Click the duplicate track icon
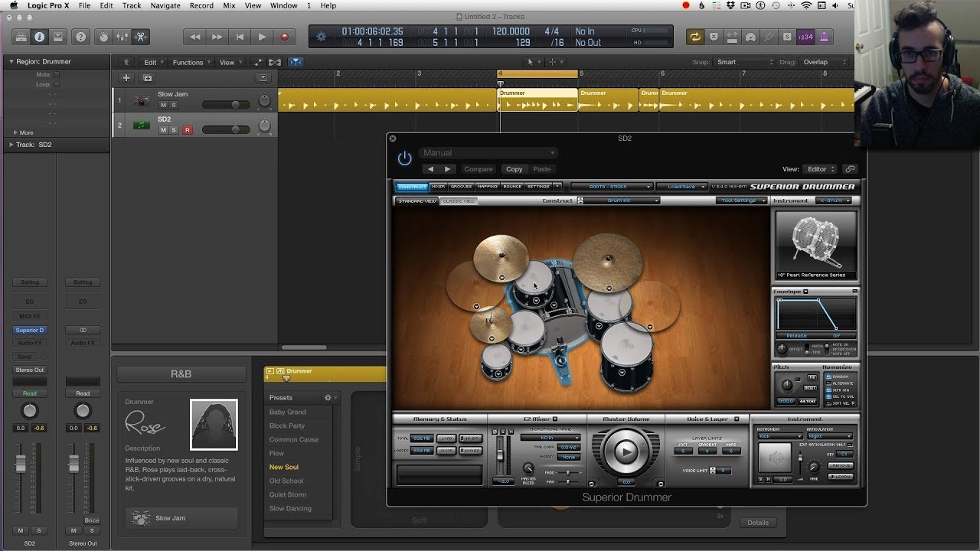 [147, 78]
